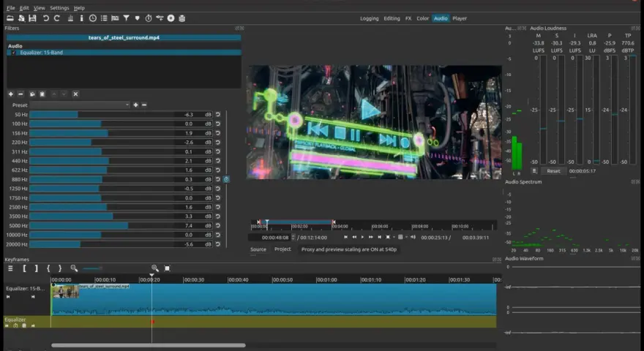This screenshot has height=351, width=644.
Task: Switch to the Color layout
Action: [x=423, y=18]
